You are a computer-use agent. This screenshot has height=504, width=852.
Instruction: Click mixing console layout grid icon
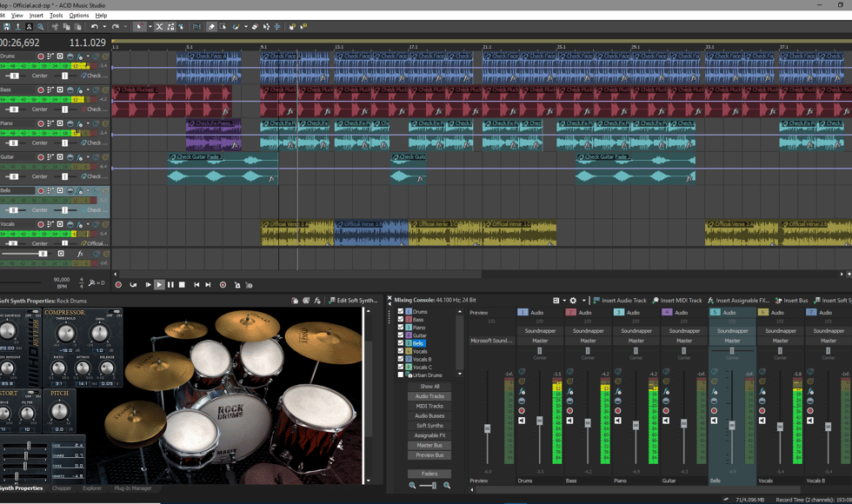point(556,301)
